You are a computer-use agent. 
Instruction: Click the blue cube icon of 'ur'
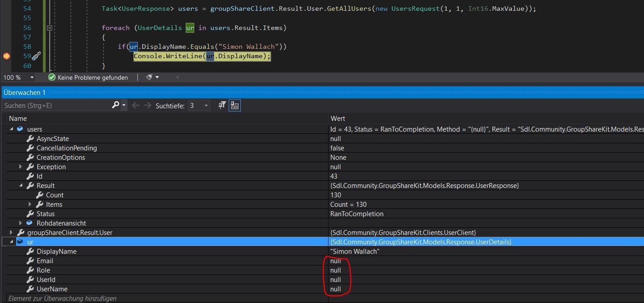click(20, 242)
